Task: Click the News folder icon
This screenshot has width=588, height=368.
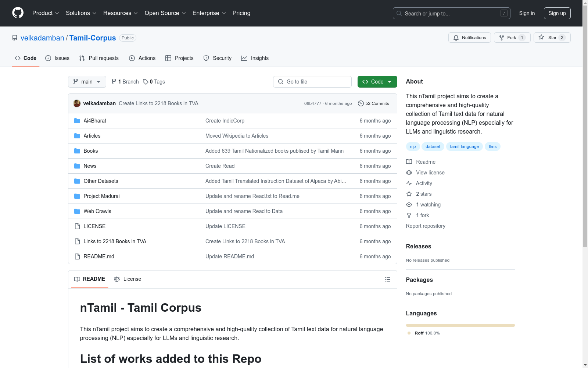Action: click(77, 166)
